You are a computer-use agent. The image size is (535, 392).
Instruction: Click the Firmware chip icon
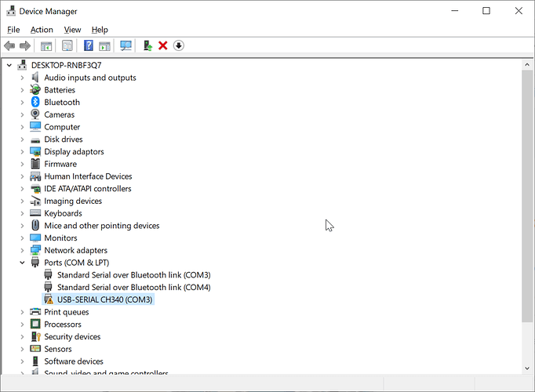tap(35, 164)
